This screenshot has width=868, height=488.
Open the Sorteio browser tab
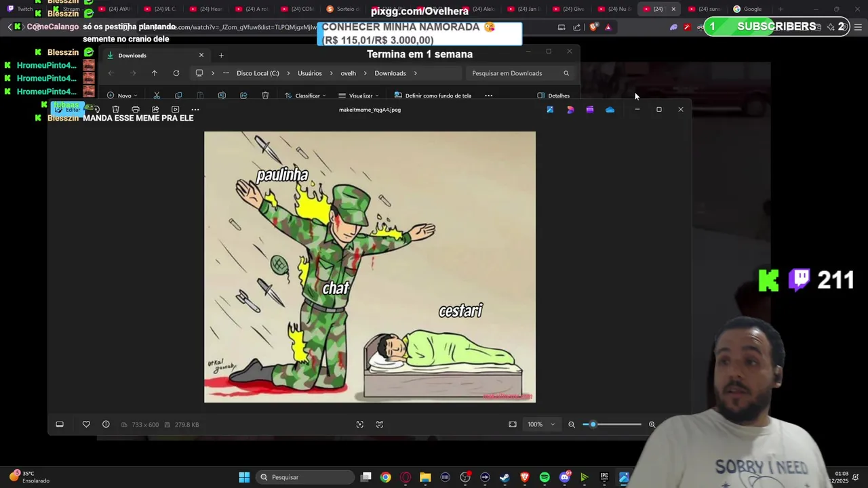[344, 9]
